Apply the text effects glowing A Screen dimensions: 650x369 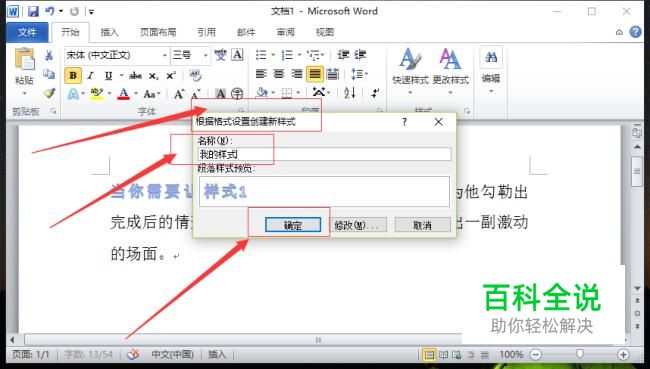point(73,94)
